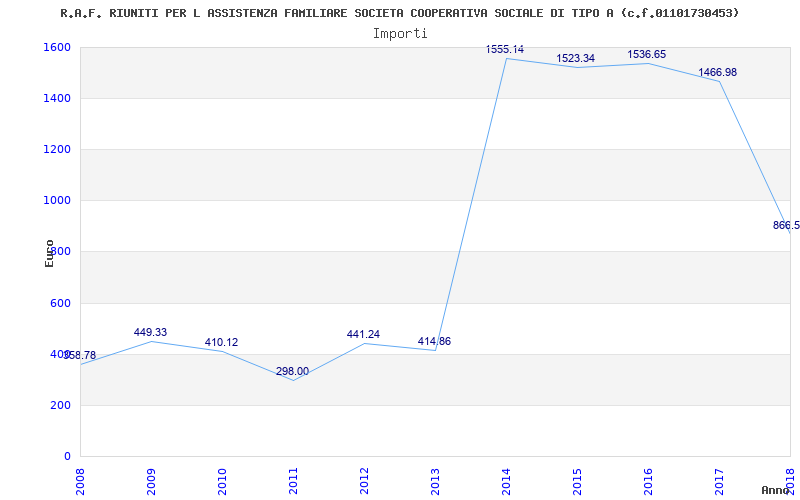The image size is (800, 500).
Task: Select the 2011 year on x-axis
Action: [293, 482]
